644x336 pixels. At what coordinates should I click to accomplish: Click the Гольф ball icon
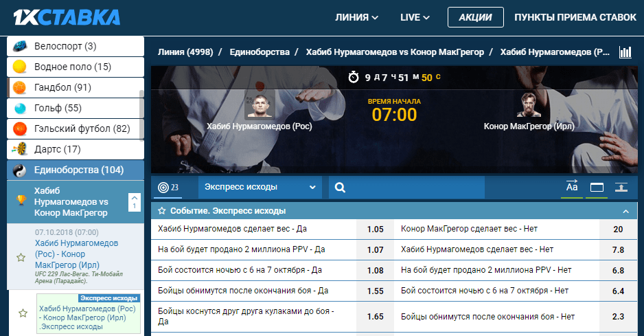[x=20, y=108]
